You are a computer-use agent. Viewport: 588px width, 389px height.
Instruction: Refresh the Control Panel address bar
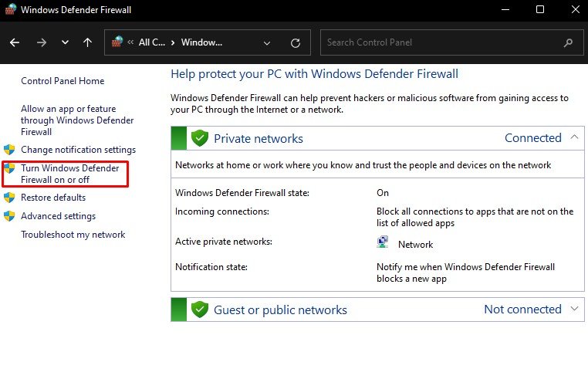tap(296, 42)
